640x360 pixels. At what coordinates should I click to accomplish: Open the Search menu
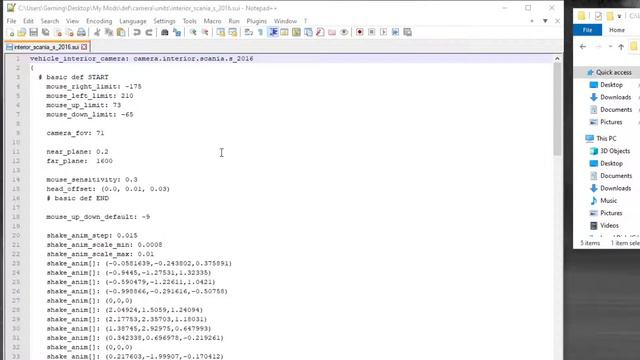pyautogui.click(x=50, y=21)
